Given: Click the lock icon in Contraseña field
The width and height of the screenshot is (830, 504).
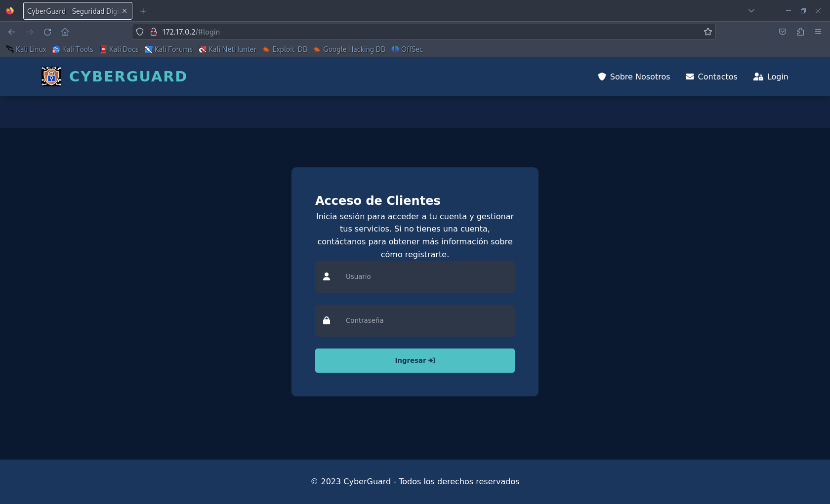Looking at the screenshot, I should (327, 320).
